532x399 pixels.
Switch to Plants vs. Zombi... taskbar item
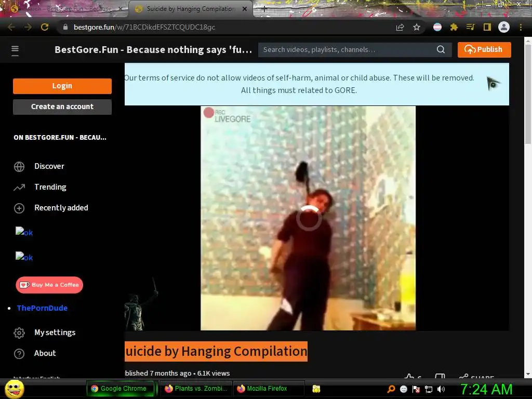pos(196,389)
